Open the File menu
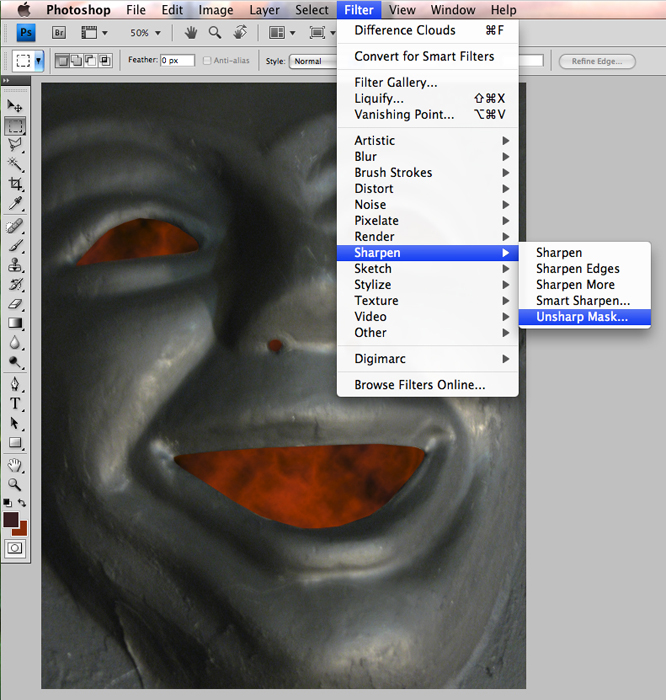 click(x=136, y=10)
